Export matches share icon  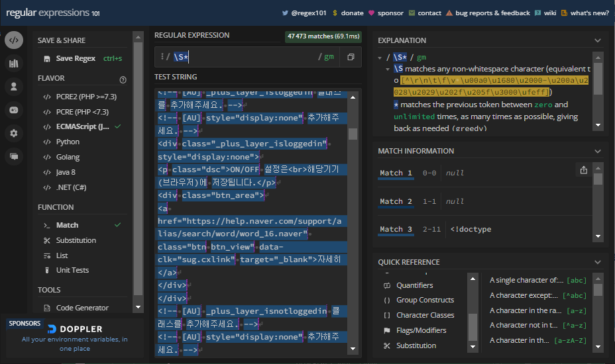(584, 170)
